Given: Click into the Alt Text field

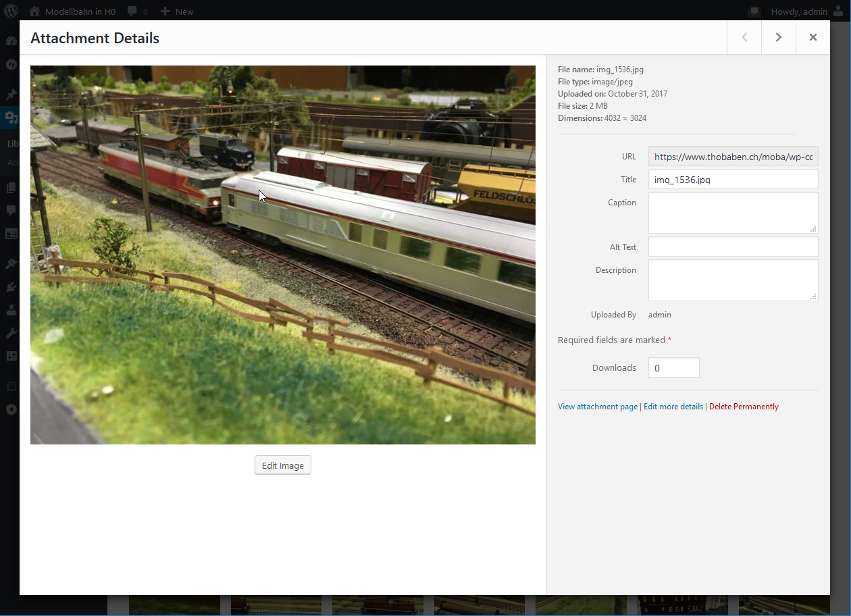Looking at the screenshot, I should [x=733, y=247].
